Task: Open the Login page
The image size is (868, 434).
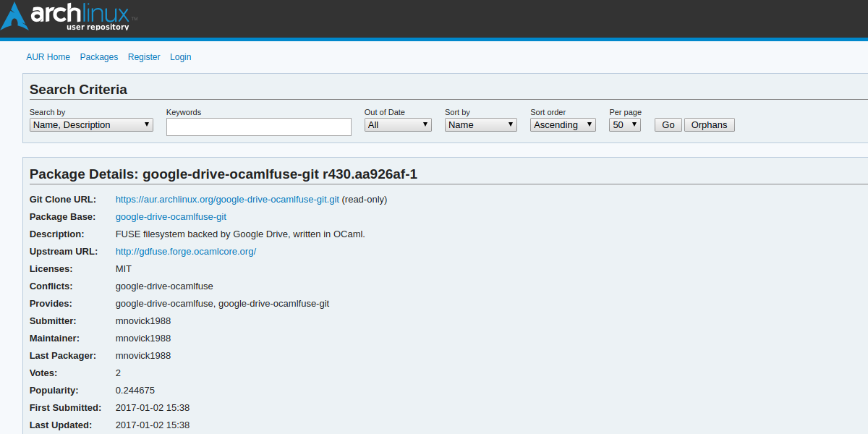Action: pos(181,57)
